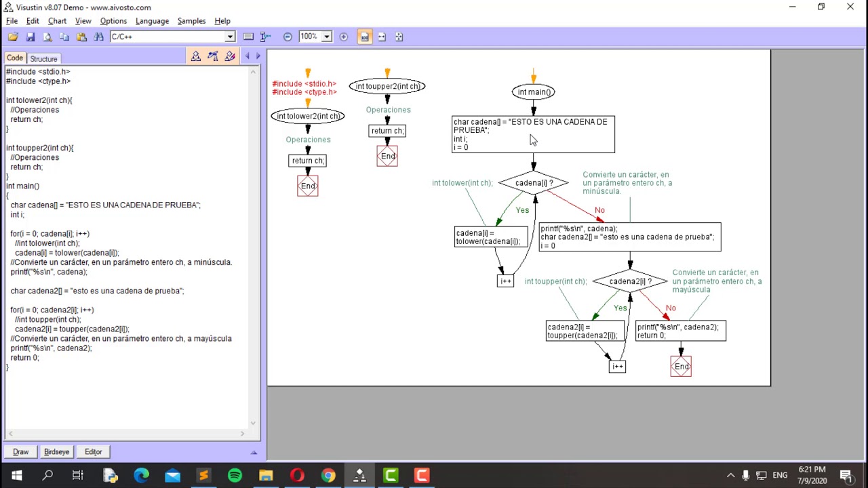
Task: Expand panel with the small up triangle
Action: coord(254,452)
